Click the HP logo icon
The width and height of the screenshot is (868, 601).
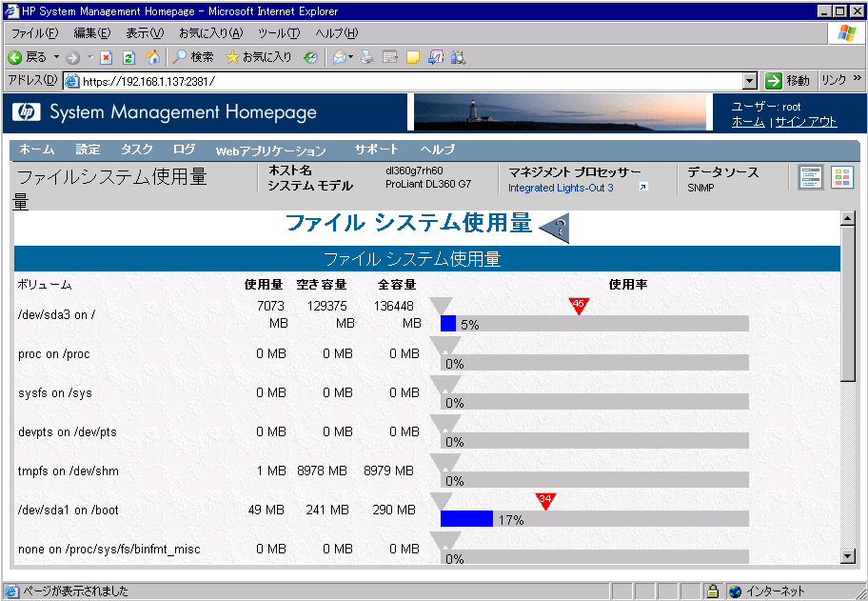point(26,111)
